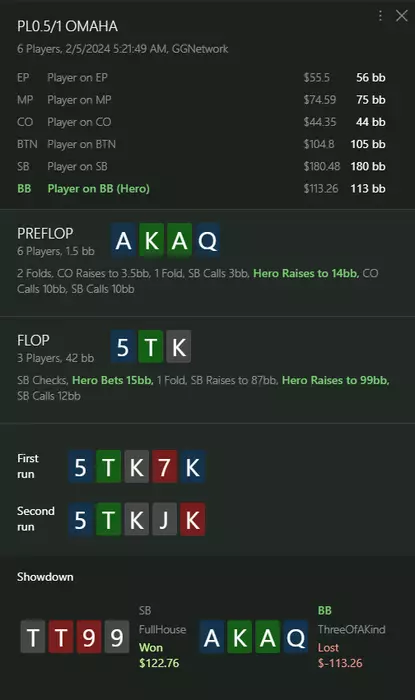Click the PL0.5/1 OMAHA title

pos(67,26)
